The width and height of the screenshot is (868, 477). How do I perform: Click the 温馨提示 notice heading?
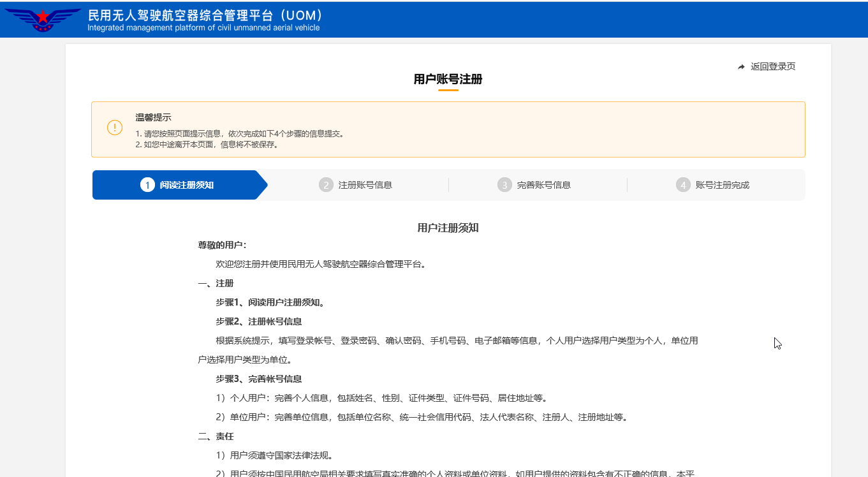(x=153, y=117)
